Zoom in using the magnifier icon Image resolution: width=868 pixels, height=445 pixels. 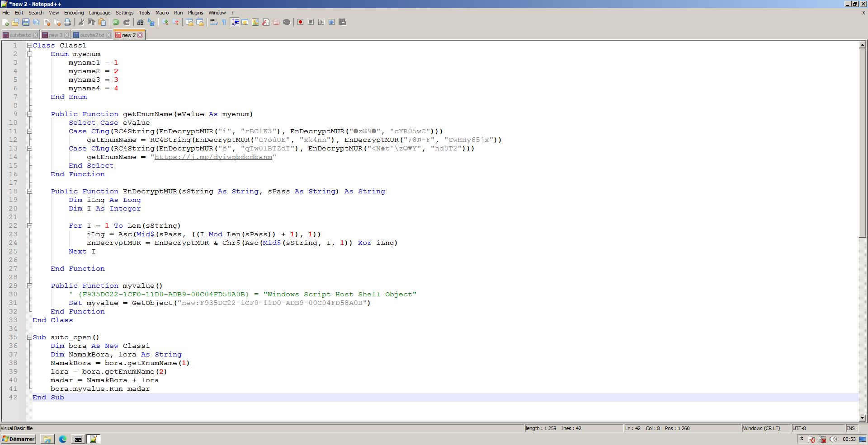tap(164, 22)
